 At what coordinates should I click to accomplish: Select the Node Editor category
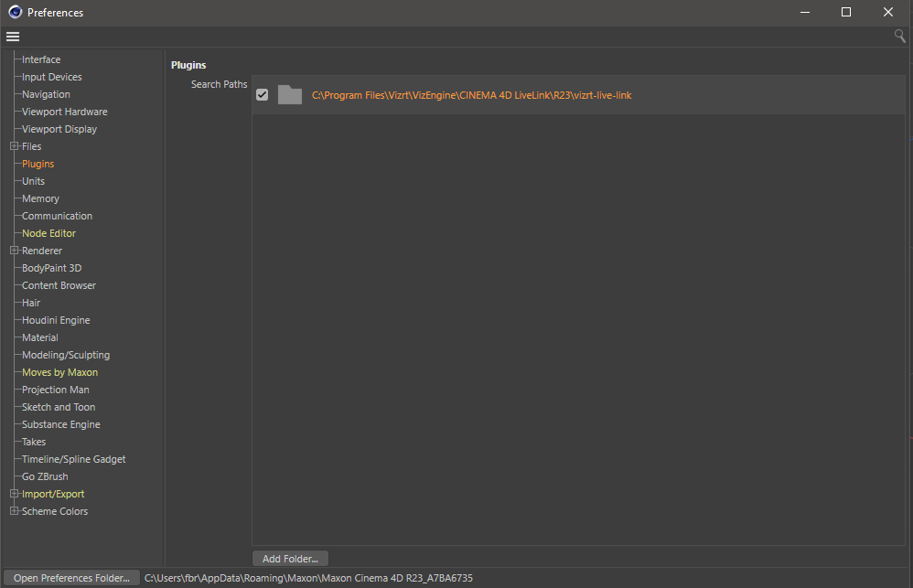(x=48, y=233)
